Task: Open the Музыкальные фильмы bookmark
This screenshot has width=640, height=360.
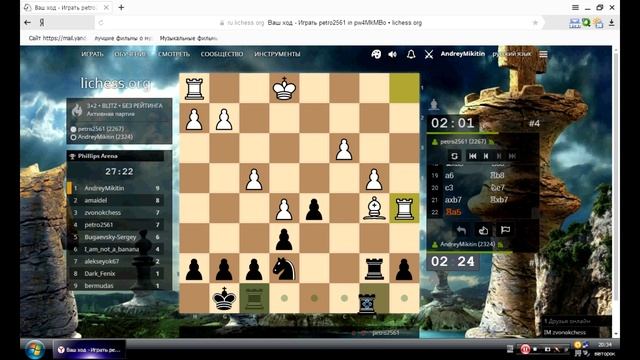Action: 188,38
